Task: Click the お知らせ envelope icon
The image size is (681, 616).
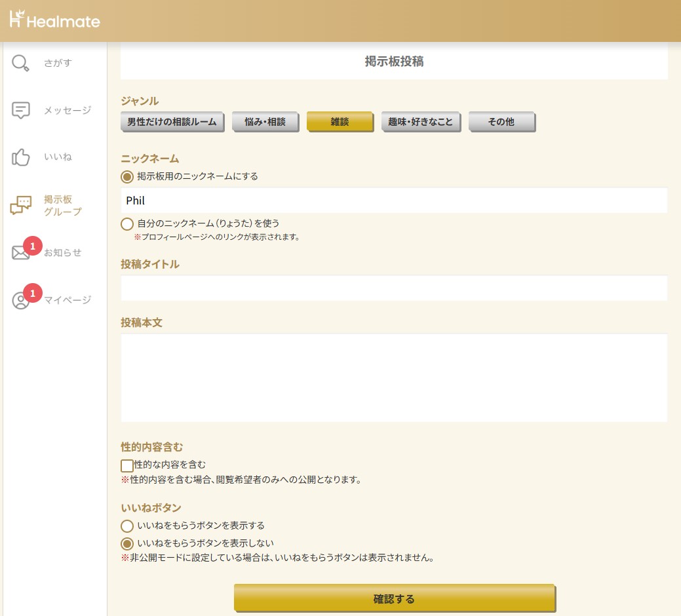Action: pos(21,253)
